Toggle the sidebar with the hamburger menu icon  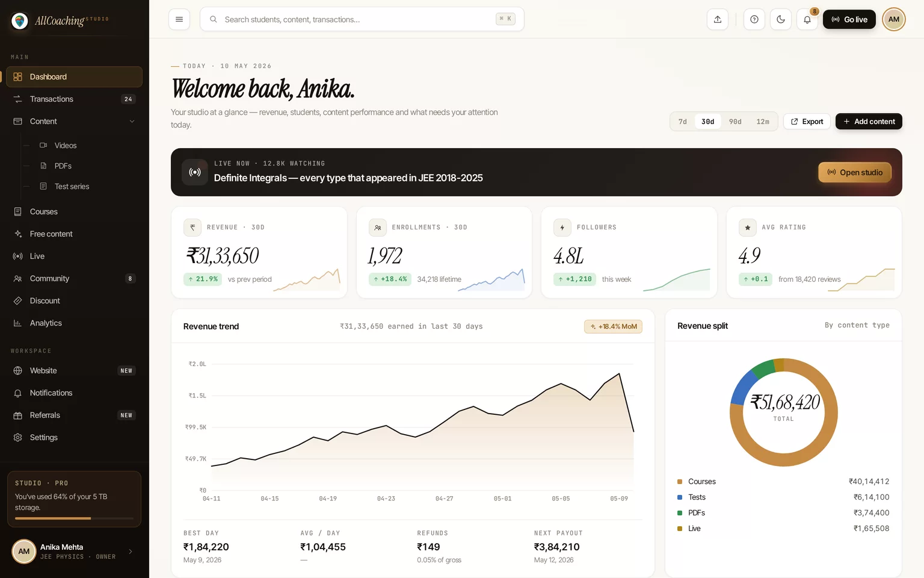coord(179,19)
